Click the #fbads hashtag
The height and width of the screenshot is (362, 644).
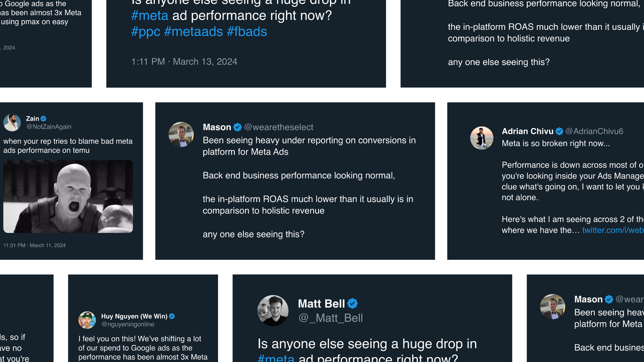247,32
